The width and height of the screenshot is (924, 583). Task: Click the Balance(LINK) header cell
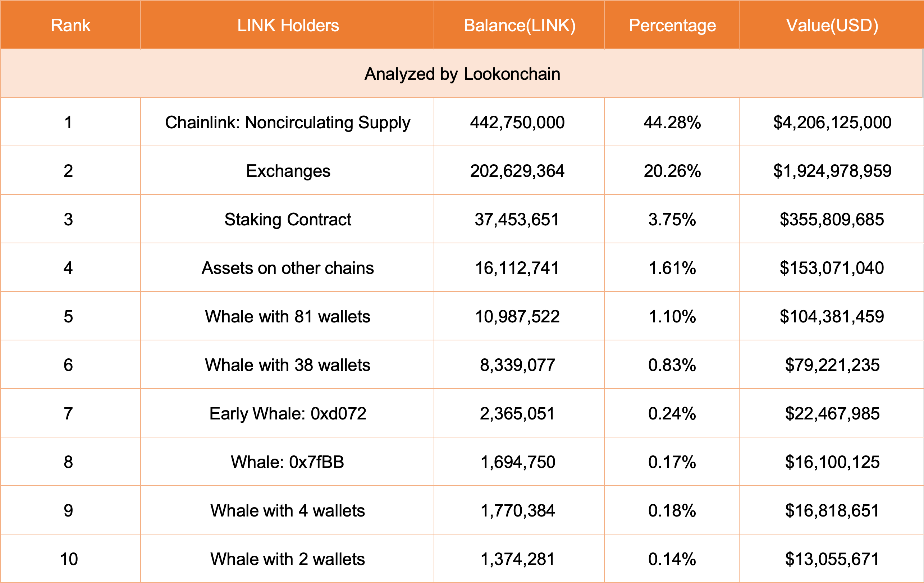(519, 25)
